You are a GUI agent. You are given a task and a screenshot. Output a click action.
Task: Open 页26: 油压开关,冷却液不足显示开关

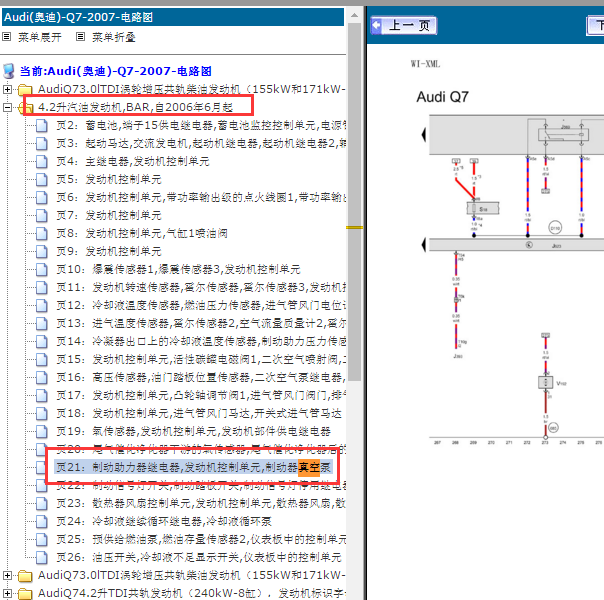pyautogui.click(x=199, y=558)
